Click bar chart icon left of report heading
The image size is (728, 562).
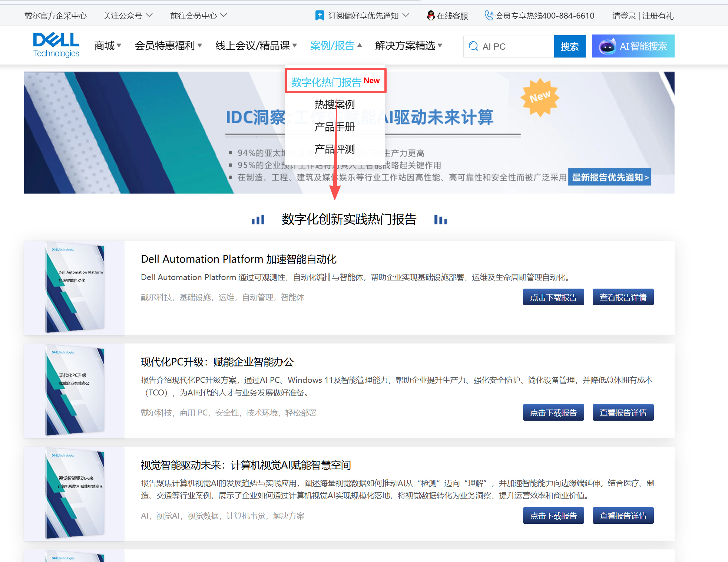258,220
